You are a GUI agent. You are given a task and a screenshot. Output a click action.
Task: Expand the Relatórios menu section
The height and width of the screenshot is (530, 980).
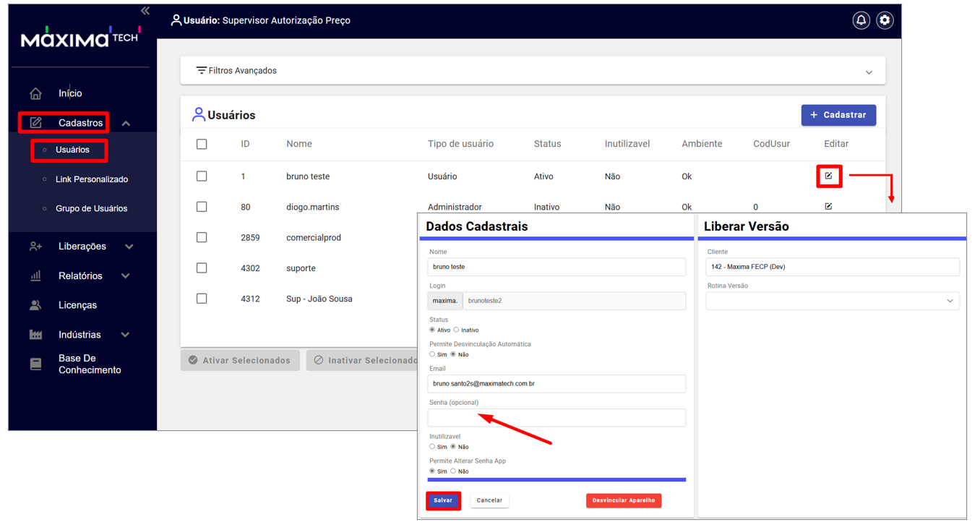tap(80, 275)
